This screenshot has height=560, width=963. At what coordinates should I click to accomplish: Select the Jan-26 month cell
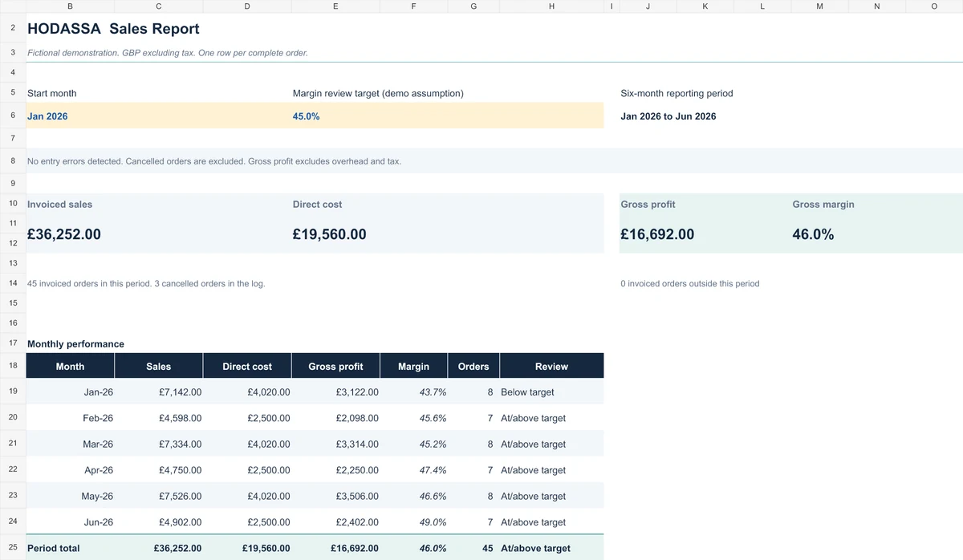[71, 392]
